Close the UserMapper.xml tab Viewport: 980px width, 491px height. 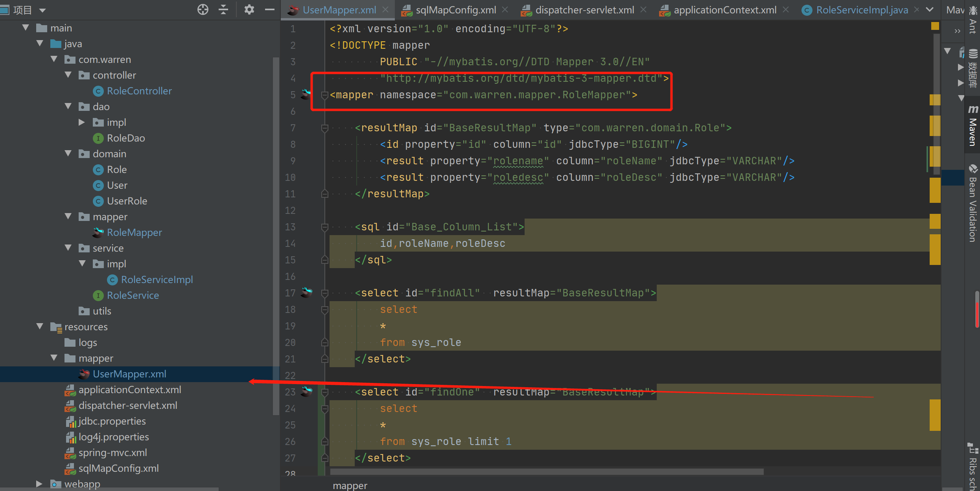386,10
